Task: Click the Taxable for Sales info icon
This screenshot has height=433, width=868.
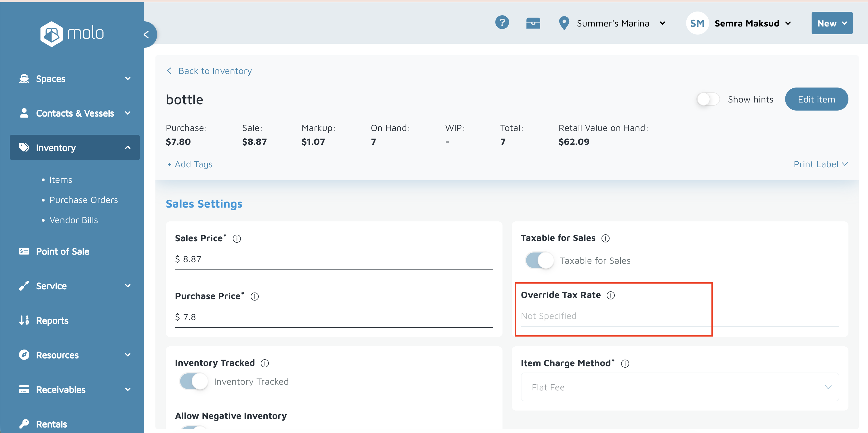Action: [605, 238]
